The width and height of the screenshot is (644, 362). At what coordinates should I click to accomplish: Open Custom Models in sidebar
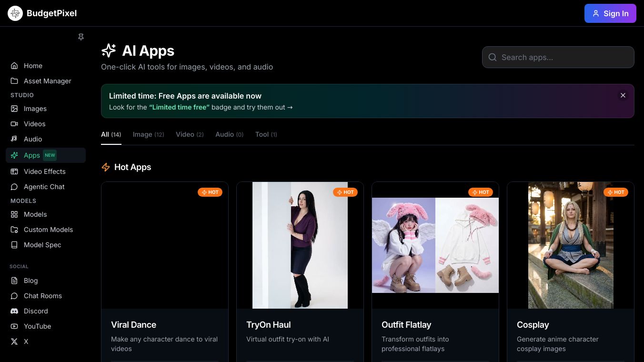(x=48, y=230)
